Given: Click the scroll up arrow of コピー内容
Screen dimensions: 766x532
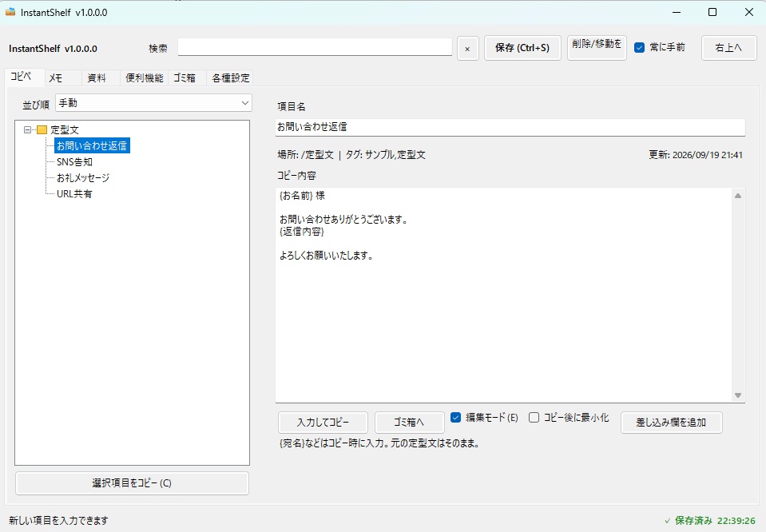Looking at the screenshot, I should [738, 196].
